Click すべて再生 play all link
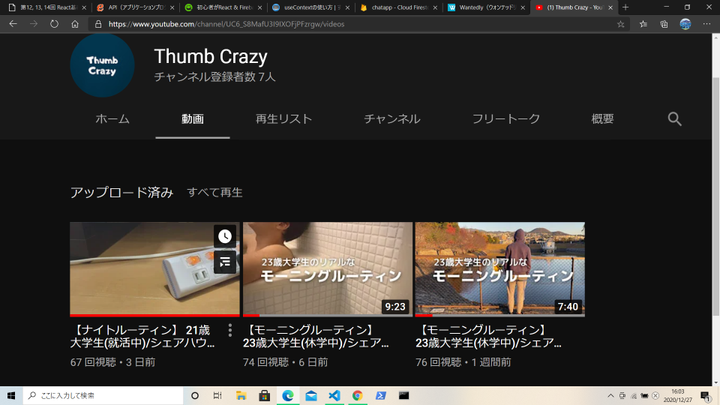The image size is (720, 405). click(214, 192)
